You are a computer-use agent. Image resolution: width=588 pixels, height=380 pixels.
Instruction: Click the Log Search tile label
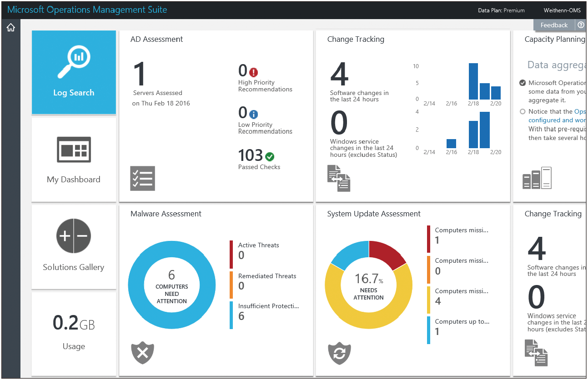pos(74,93)
